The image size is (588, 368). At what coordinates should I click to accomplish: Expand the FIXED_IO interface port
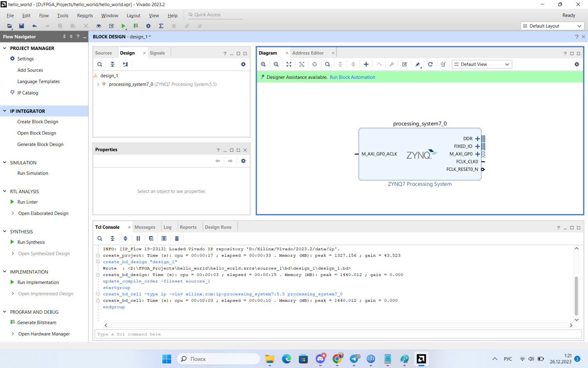477,146
